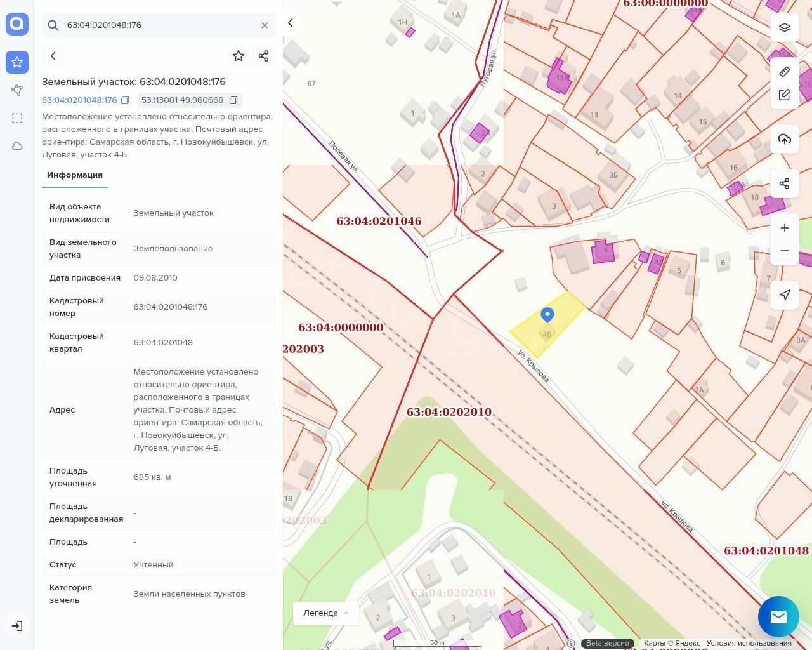Share the map via right toolbar
The height and width of the screenshot is (650, 812).
click(785, 183)
